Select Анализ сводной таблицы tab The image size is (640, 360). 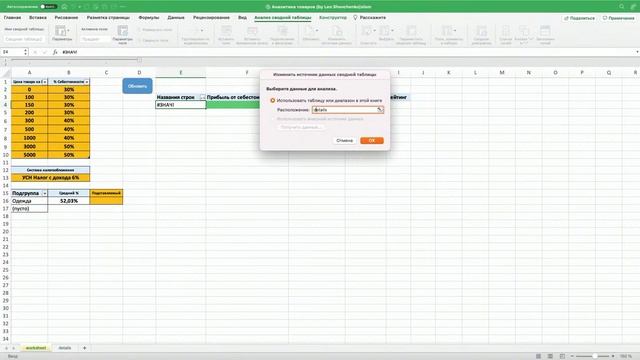tap(282, 18)
